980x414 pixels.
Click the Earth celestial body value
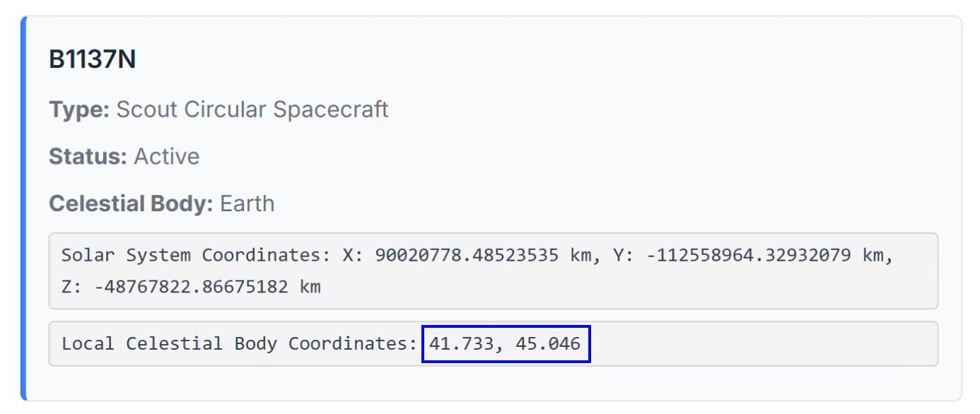tap(247, 204)
